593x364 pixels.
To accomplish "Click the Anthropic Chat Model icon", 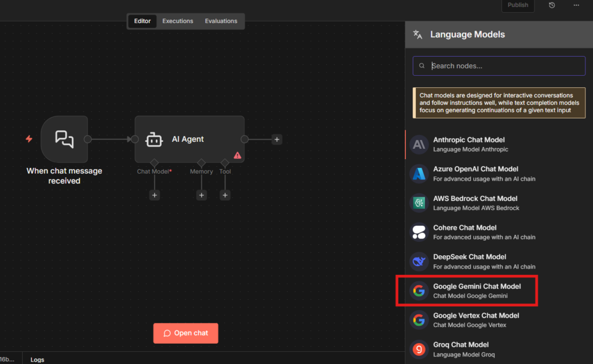I will 419,144.
